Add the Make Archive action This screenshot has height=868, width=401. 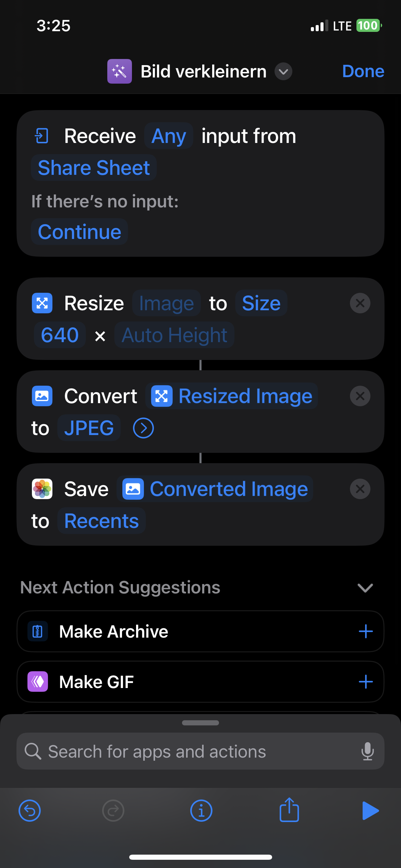[366, 631]
